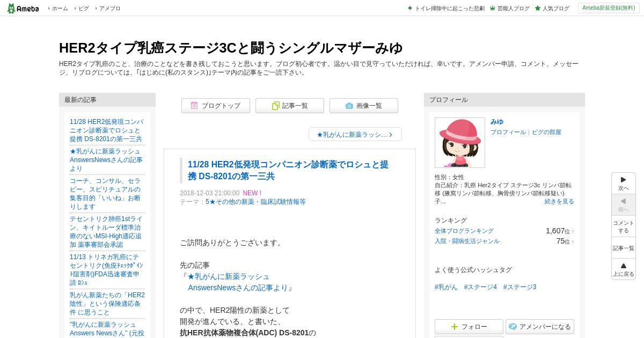Open 人気ブログ star link
644x338 pixels.
(552, 9)
